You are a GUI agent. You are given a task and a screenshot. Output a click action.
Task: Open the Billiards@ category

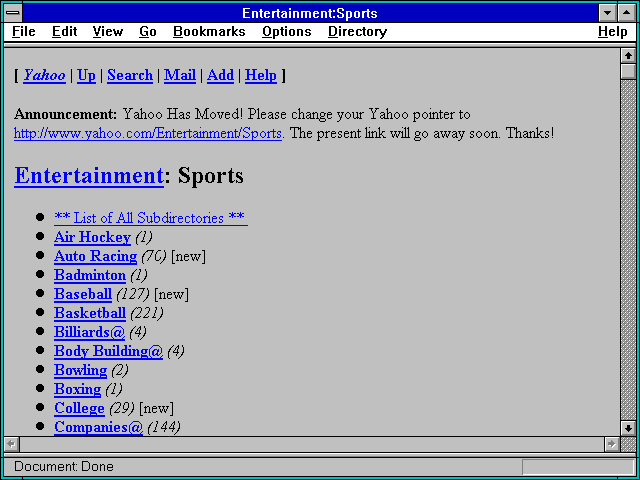[89, 332]
